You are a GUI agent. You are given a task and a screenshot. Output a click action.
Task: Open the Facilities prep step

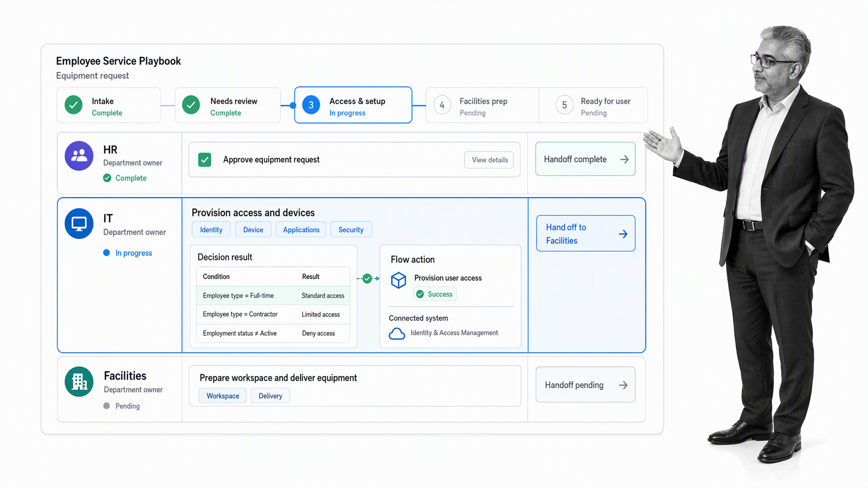click(x=482, y=105)
